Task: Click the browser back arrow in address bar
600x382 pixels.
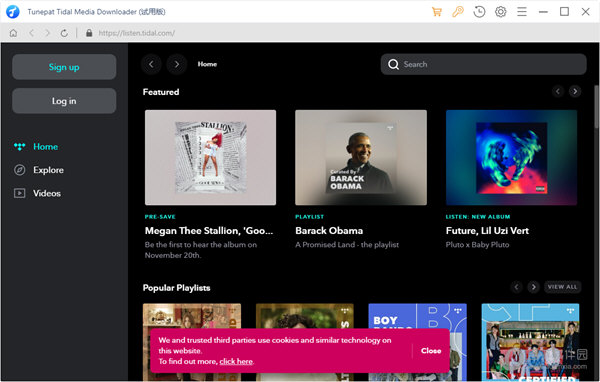Action: 31,33
